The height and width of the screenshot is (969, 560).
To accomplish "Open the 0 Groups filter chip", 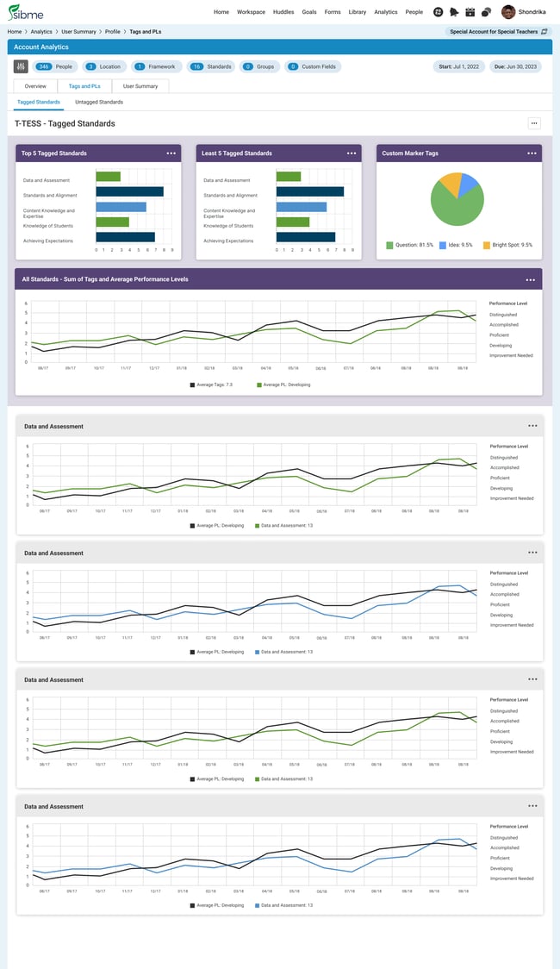I will click(259, 66).
